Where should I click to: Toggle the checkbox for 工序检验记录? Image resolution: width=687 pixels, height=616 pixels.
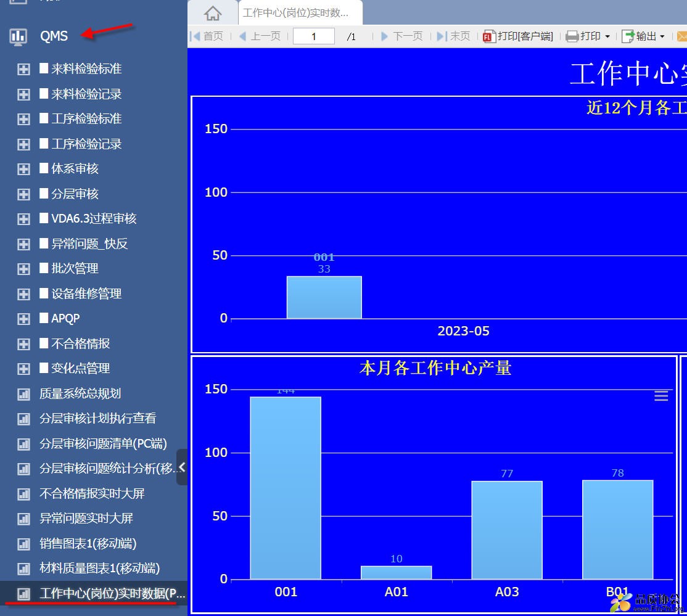[44, 143]
